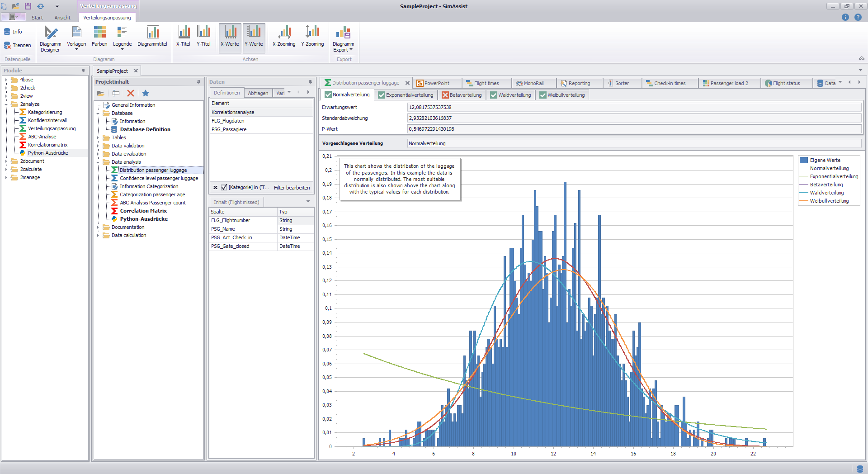Click the star favorite icon in Projektinhalt
Viewport: 868px width, 474px height.
coord(146,93)
